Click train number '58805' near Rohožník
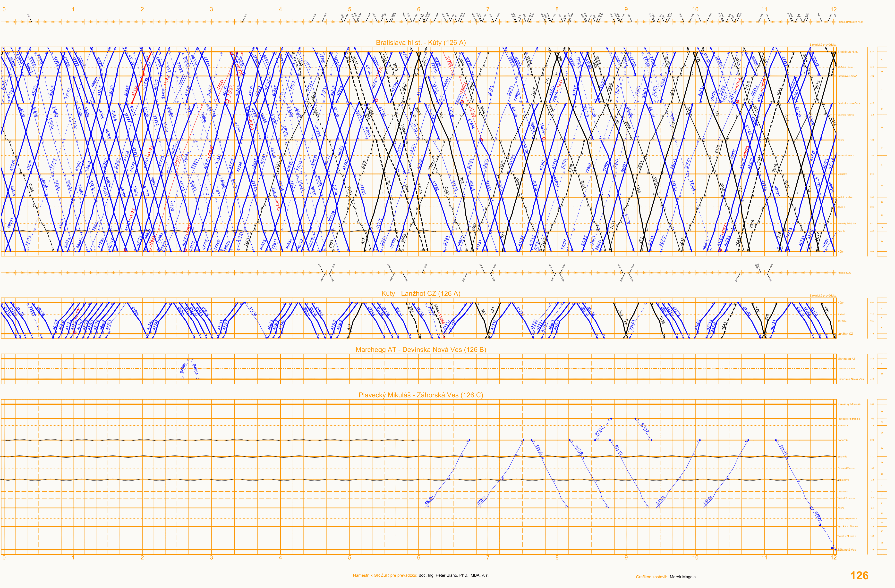Viewport: 895px width, 588px height. 784,450
